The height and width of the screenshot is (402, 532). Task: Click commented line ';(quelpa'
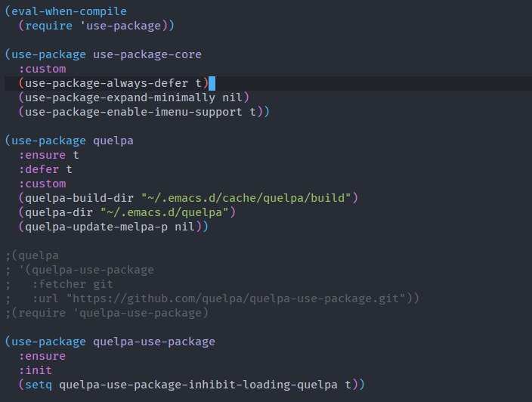[x=32, y=255]
